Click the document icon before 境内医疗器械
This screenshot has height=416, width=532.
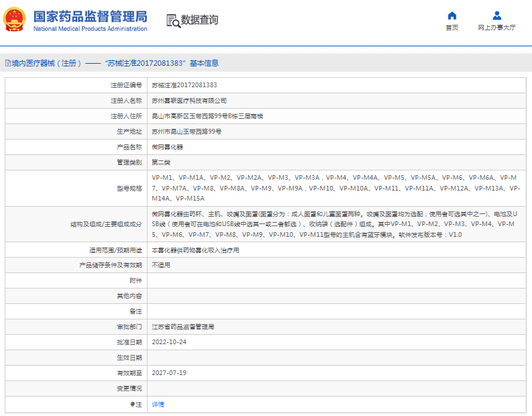click(7, 63)
